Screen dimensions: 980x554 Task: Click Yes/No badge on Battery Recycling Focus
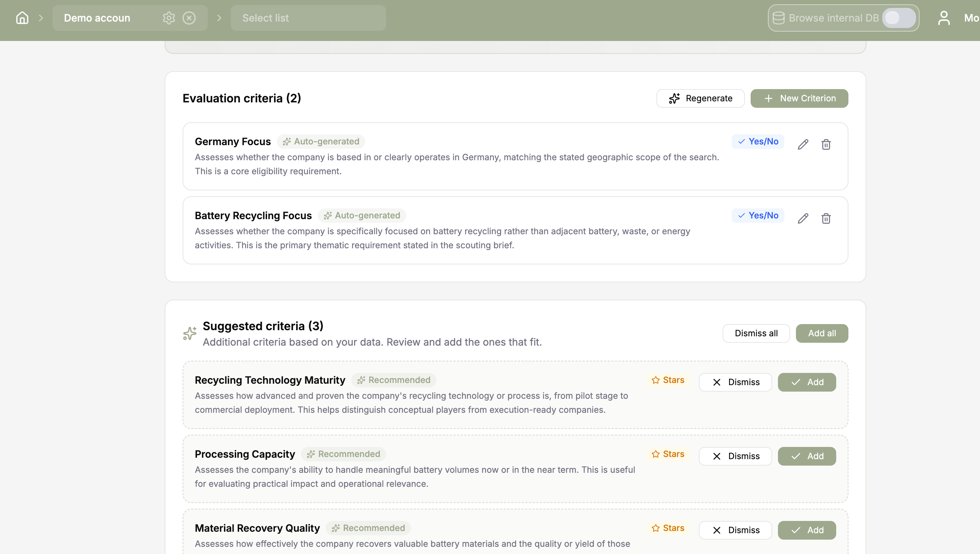click(x=758, y=215)
